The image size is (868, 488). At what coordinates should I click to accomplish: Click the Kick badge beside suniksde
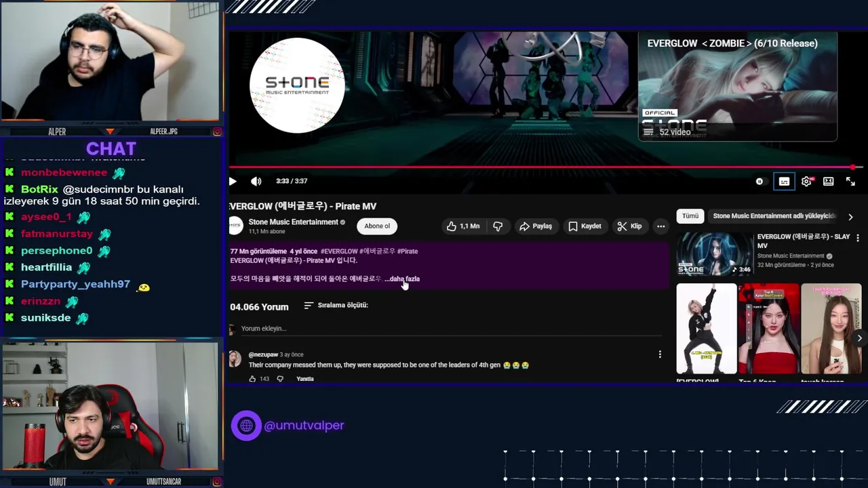[9, 318]
